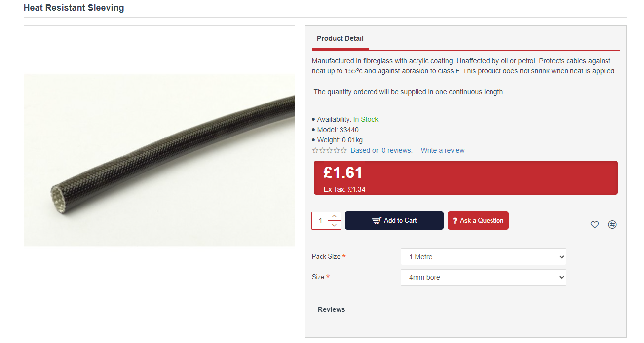
Task: Click the £1.61 price banner
Action: coord(465,177)
